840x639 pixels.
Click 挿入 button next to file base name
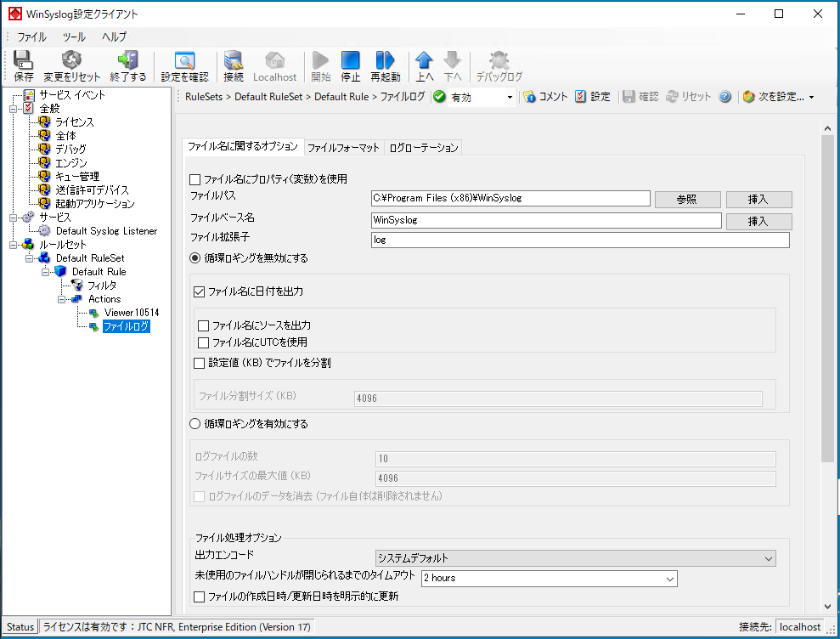[x=758, y=222]
